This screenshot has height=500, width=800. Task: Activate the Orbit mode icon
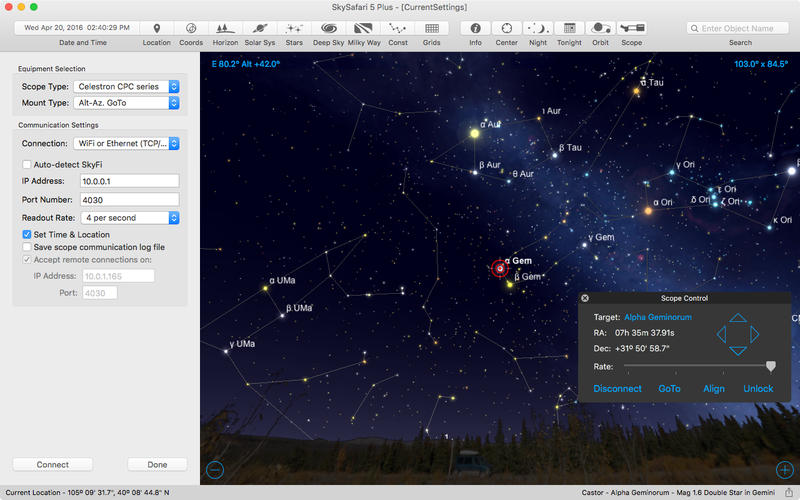[601, 29]
